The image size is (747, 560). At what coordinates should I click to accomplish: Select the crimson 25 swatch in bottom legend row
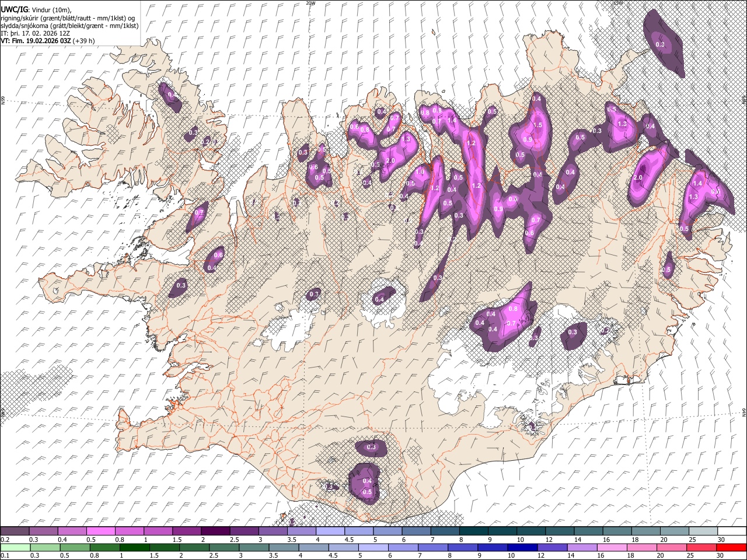pyautogui.click(x=701, y=547)
